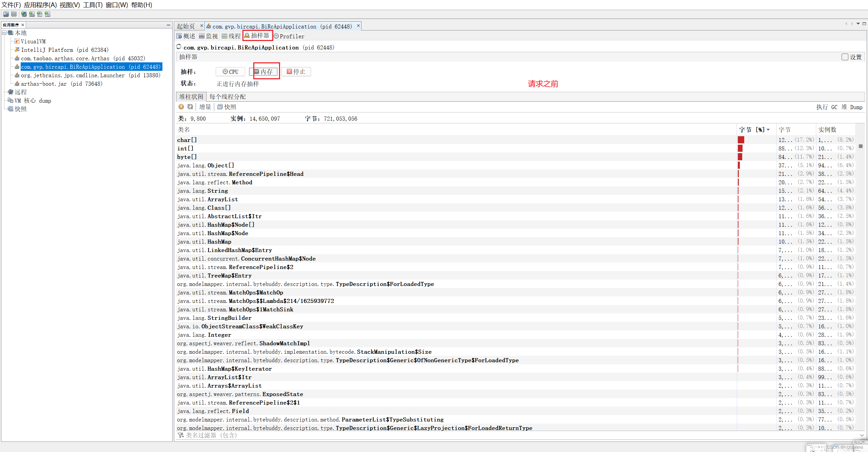Open the 应用程序(A) menu

coord(40,5)
